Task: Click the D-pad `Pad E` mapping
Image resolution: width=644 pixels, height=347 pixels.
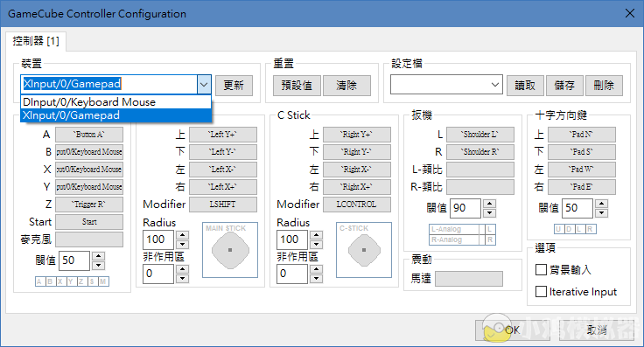Action: click(x=582, y=187)
